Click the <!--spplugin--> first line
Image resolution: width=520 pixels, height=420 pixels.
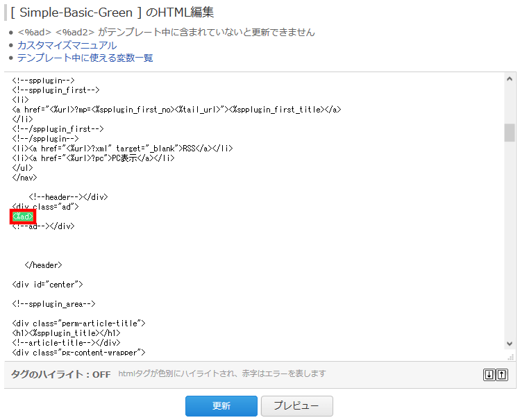[44, 81]
